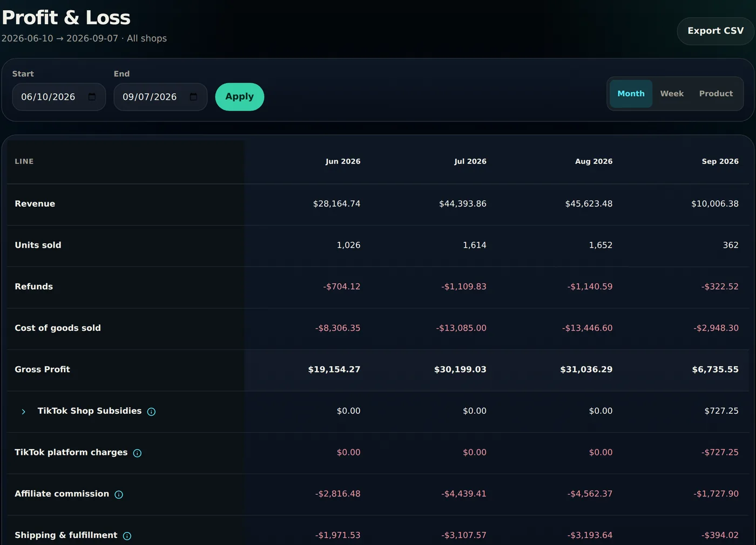Image resolution: width=756 pixels, height=545 pixels.
Task: Click the Revenue row label
Action: point(35,203)
